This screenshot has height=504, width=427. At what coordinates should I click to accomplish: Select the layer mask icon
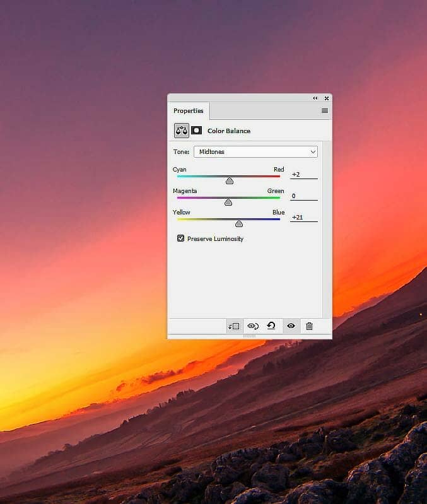tap(196, 131)
